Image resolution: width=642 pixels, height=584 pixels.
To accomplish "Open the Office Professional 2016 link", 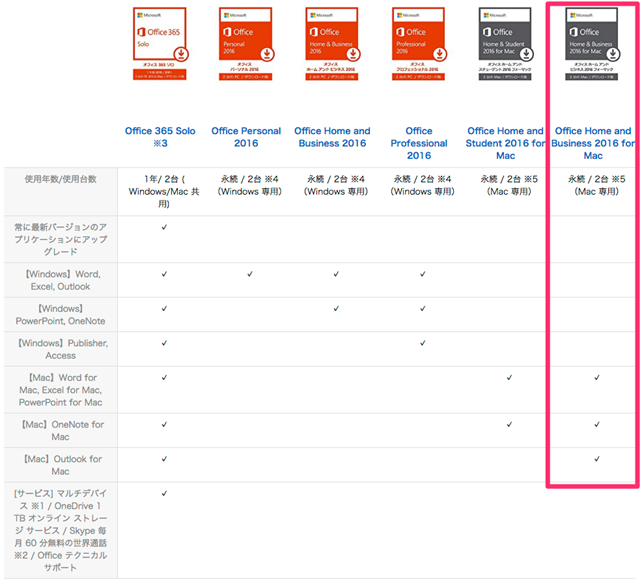I will tap(419, 143).
